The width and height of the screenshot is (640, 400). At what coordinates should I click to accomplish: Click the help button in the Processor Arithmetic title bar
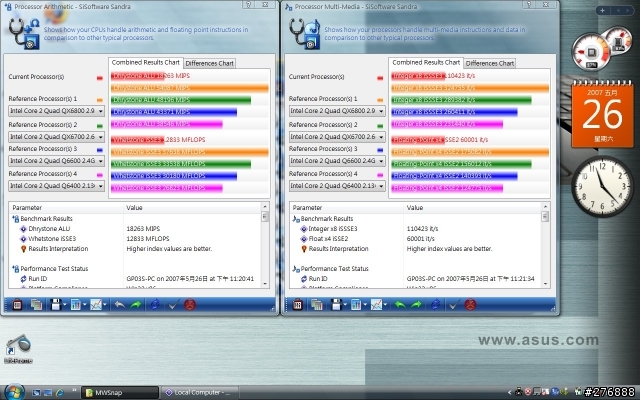(x=249, y=4)
